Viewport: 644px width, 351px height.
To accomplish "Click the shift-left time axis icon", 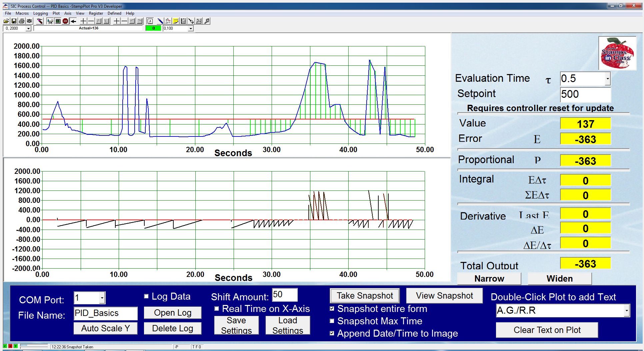I will (x=132, y=21).
